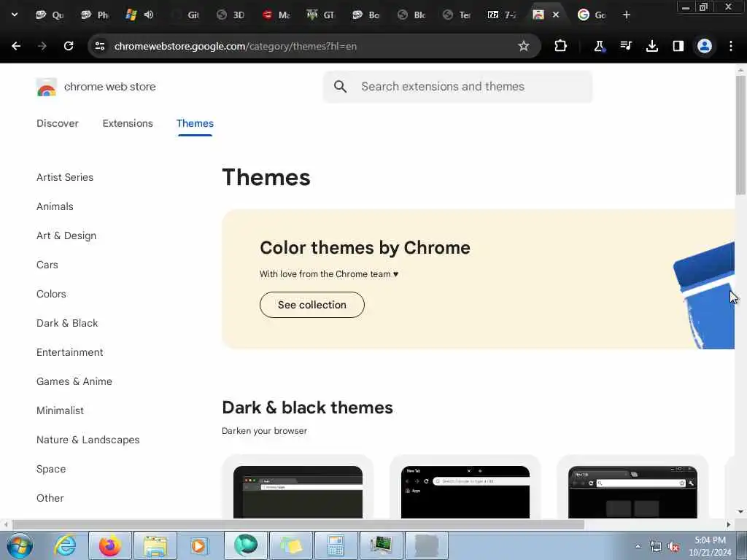Image resolution: width=747 pixels, height=560 pixels.
Task: Open the Animals category
Action: 55,206
